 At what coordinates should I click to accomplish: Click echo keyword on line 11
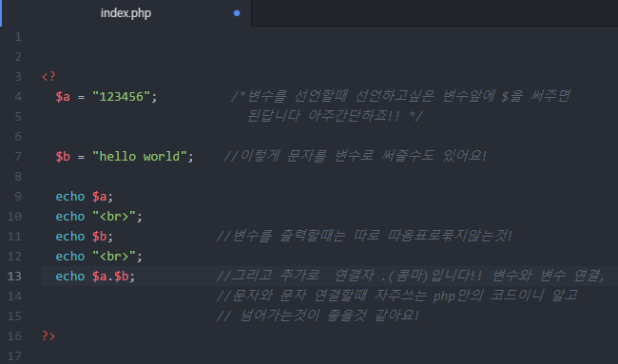point(70,236)
